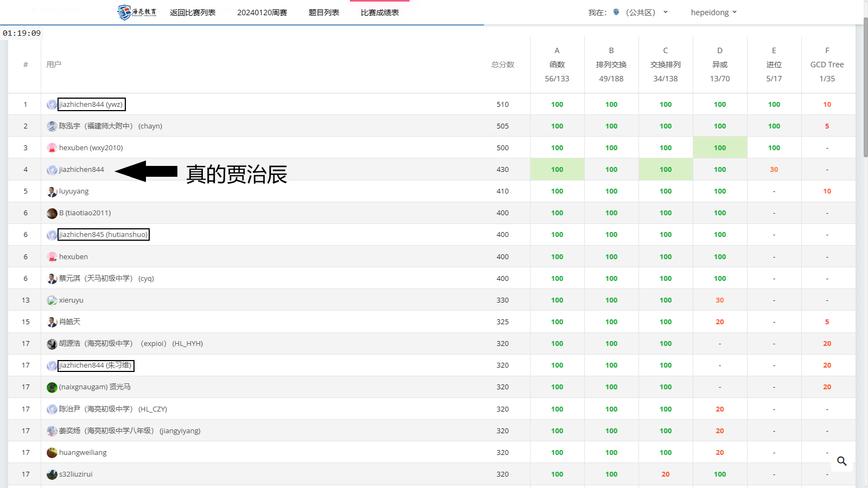
Task: Click first place's score 10 for problem F
Action: tap(827, 105)
